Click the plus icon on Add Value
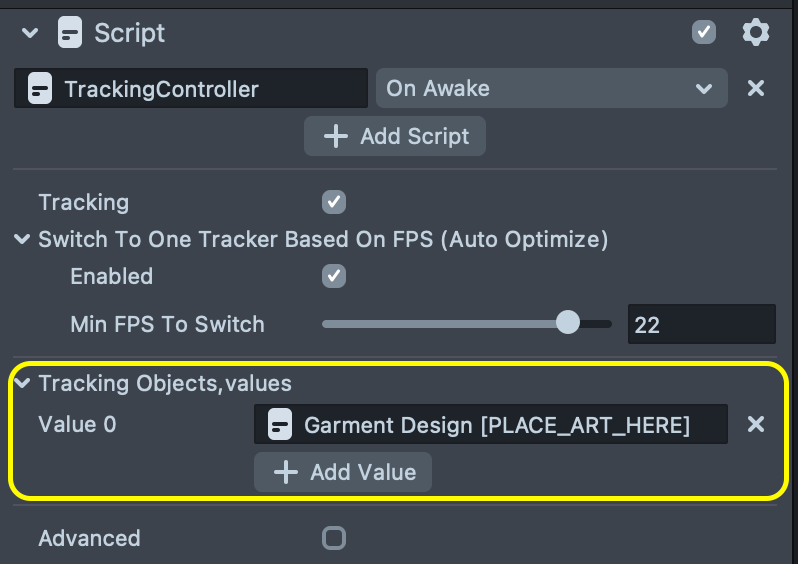The width and height of the screenshot is (798, 564). point(286,472)
